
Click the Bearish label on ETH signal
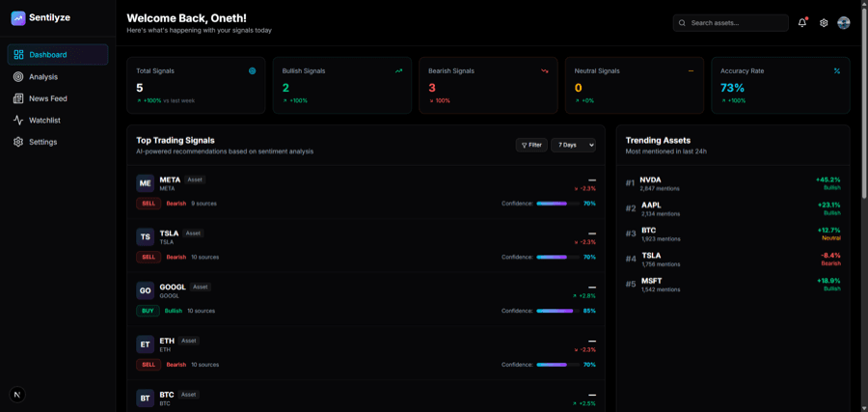coord(176,365)
